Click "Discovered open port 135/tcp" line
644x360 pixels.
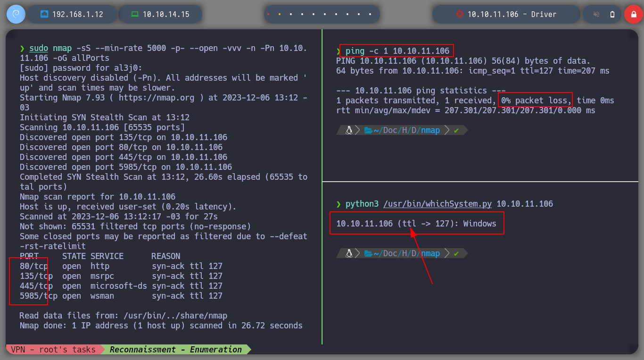point(124,137)
